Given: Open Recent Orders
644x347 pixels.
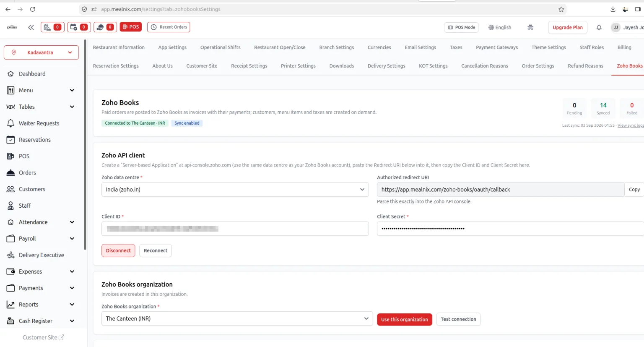Looking at the screenshot, I should click(169, 27).
